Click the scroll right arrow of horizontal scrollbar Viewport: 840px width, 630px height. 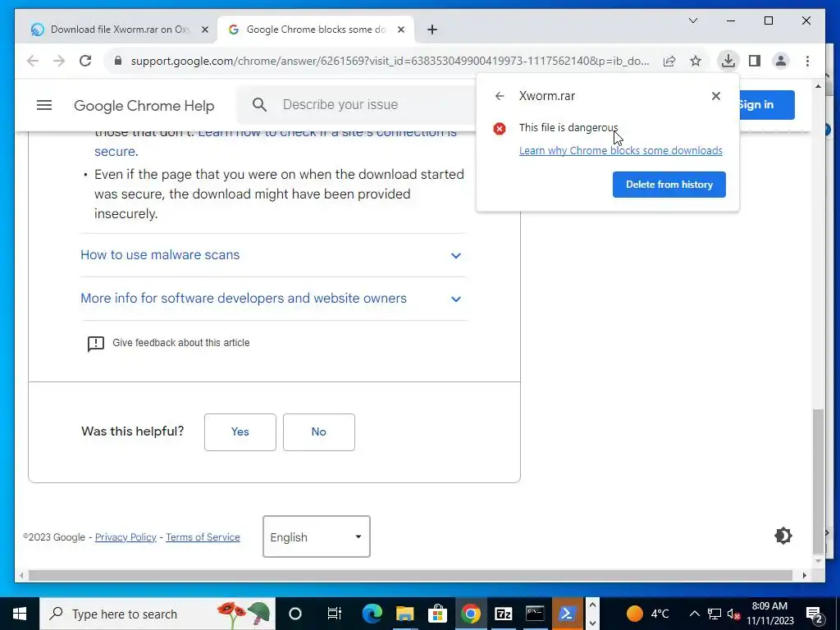[x=804, y=575]
